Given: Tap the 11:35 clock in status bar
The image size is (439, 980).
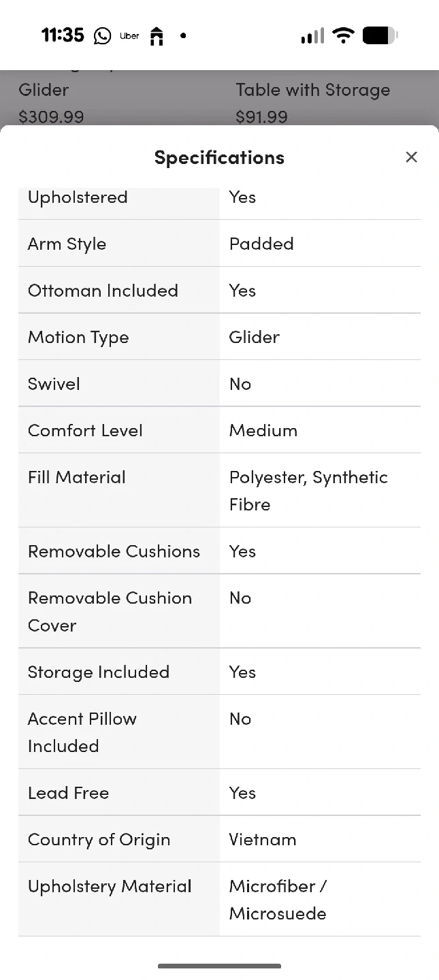Looking at the screenshot, I should [x=63, y=35].
